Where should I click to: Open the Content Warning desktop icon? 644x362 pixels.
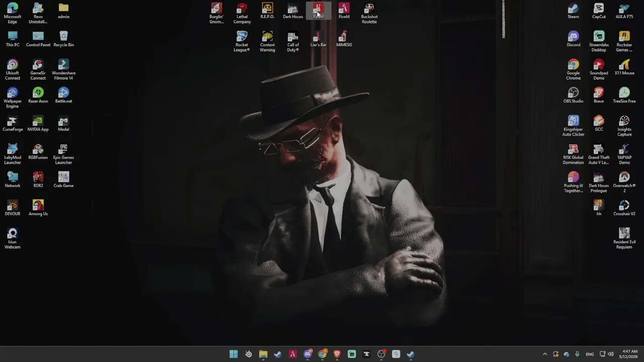(267, 42)
